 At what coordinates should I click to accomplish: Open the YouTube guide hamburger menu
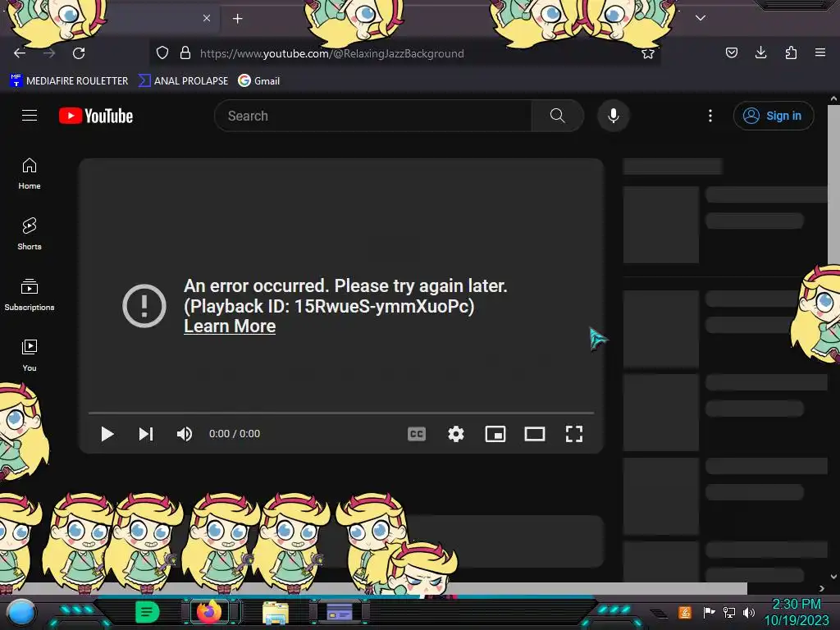point(30,115)
